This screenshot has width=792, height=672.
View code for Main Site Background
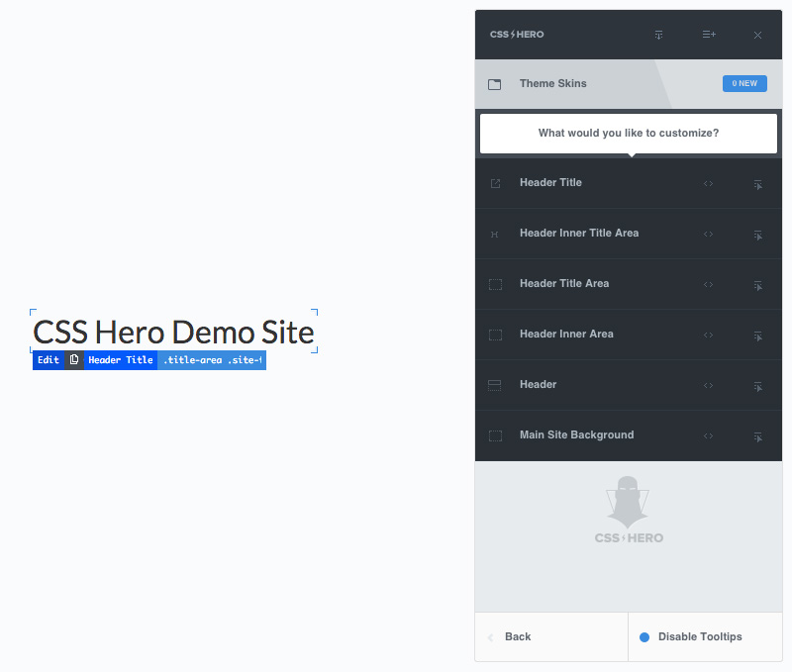[x=708, y=435]
